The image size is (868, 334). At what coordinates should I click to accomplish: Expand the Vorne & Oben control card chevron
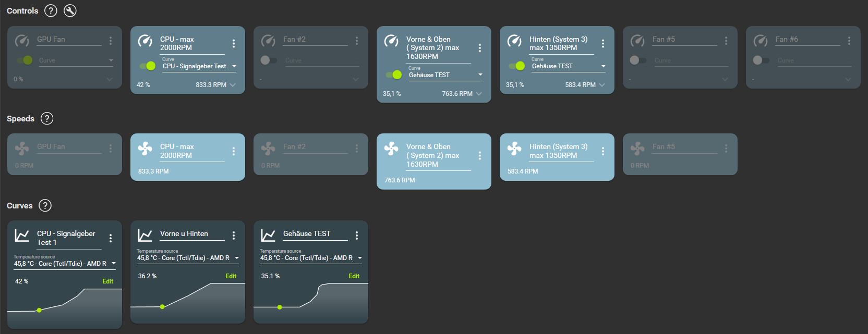pos(479,94)
